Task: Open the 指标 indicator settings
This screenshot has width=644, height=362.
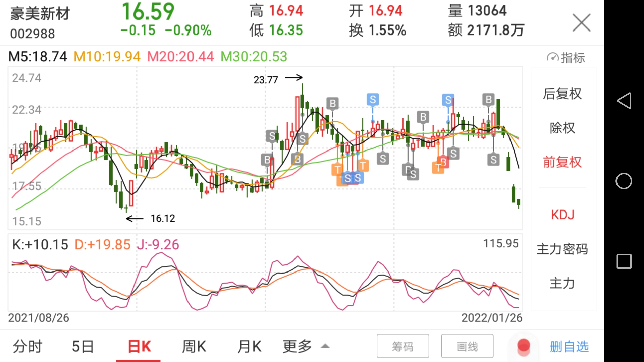Action: click(x=566, y=58)
